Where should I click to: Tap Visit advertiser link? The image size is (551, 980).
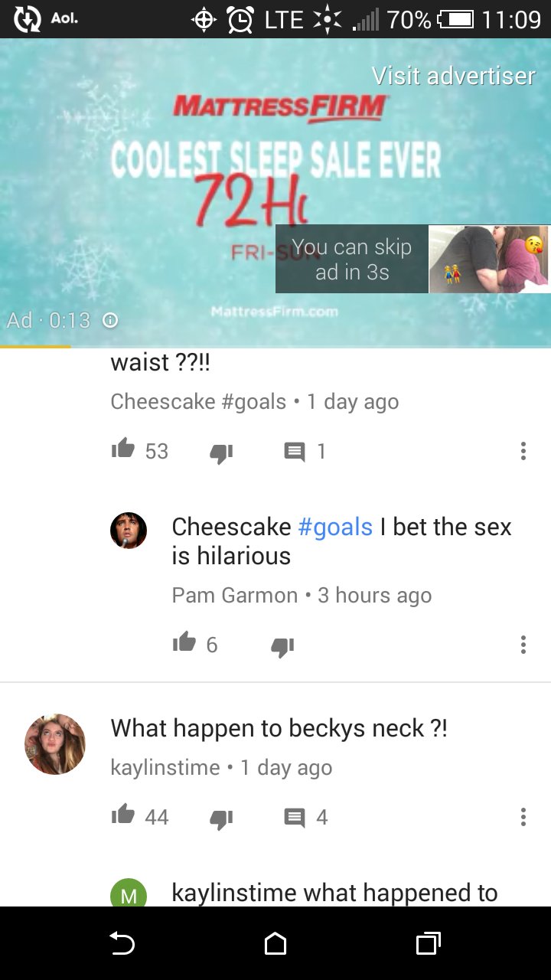coord(453,76)
